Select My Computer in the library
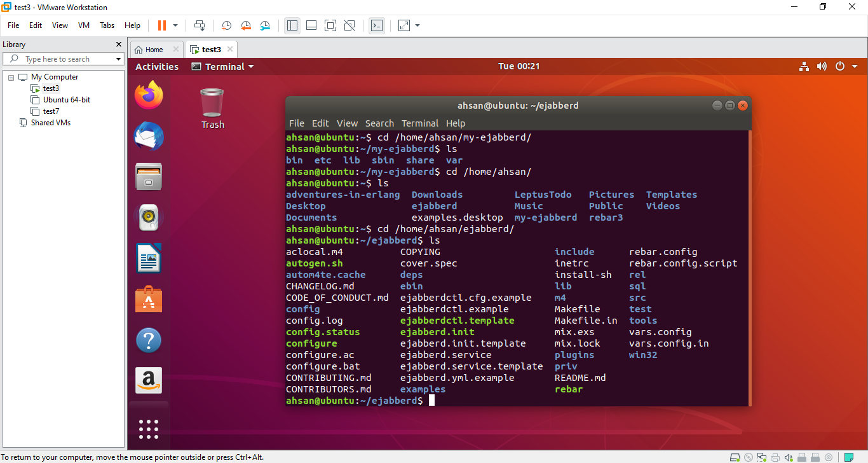 55,77
